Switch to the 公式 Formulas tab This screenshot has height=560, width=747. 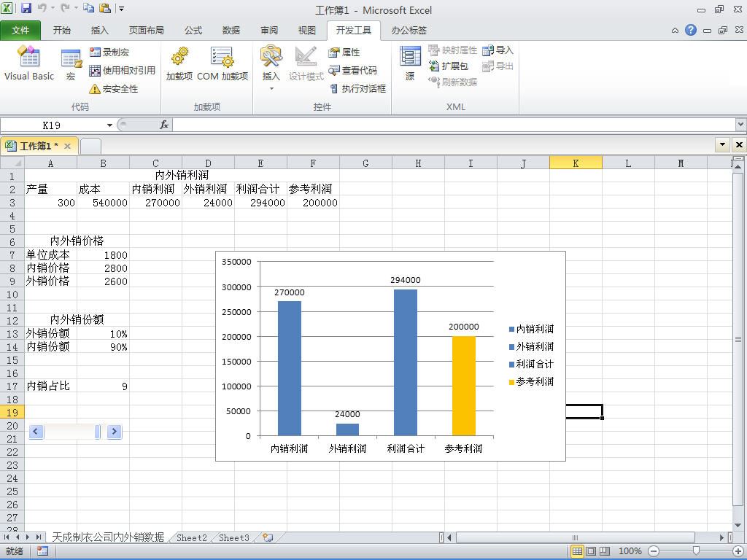coord(193,31)
